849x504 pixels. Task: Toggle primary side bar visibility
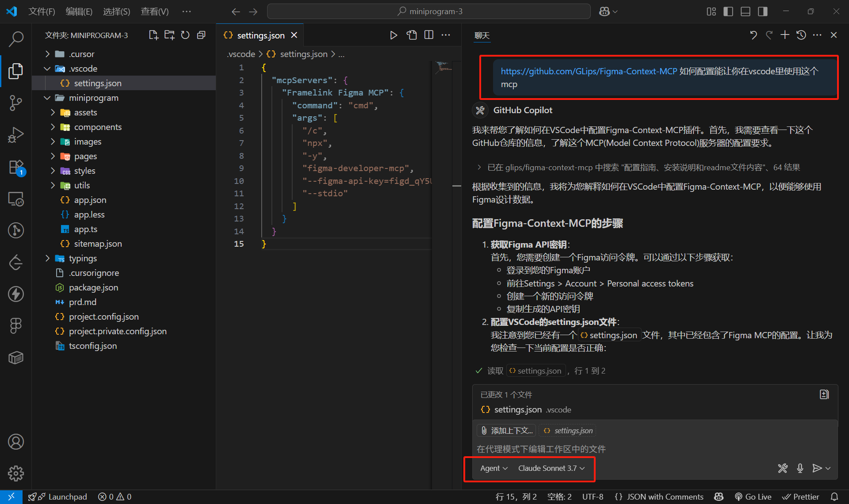click(x=728, y=11)
